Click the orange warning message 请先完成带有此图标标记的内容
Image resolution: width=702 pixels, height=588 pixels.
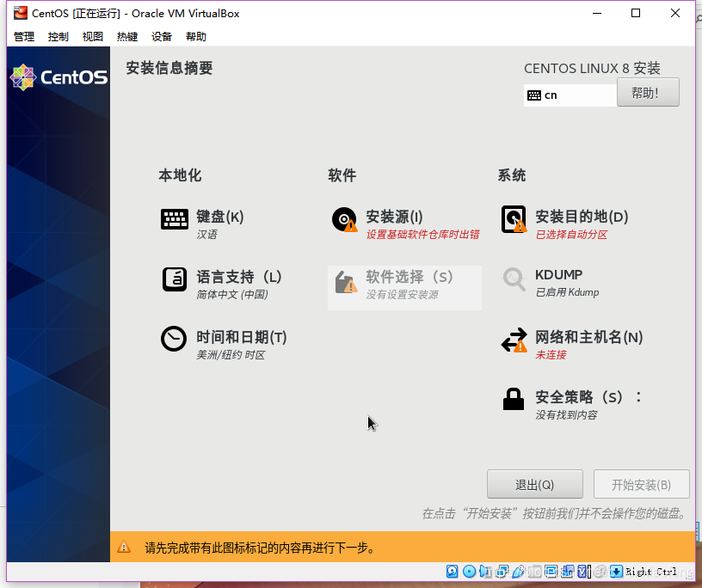[x=260, y=548]
